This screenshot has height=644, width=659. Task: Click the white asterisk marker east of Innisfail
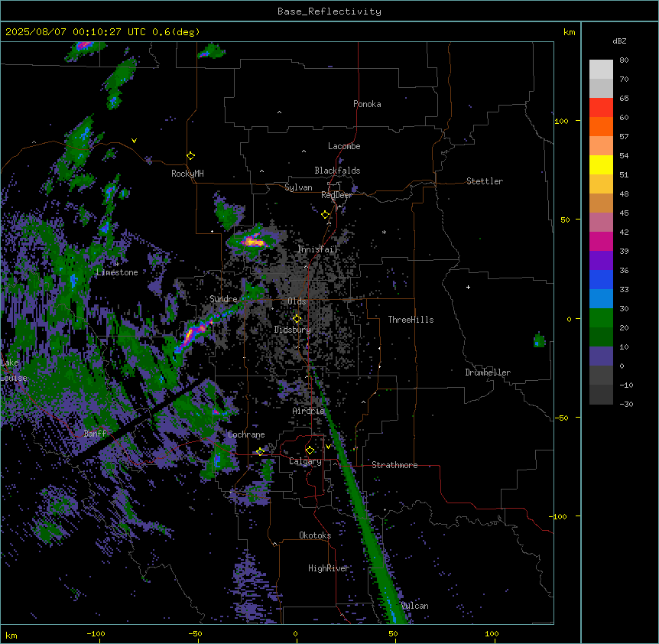(x=384, y=233)
